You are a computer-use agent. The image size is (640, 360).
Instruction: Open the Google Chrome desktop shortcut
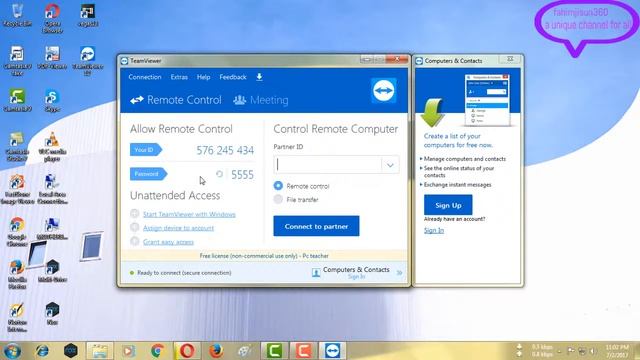[17, 232]
